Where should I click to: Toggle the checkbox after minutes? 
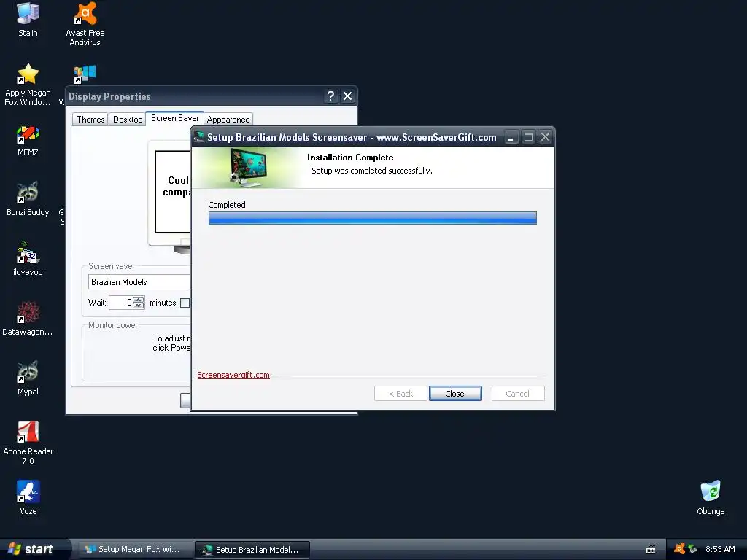click(185, 303)
